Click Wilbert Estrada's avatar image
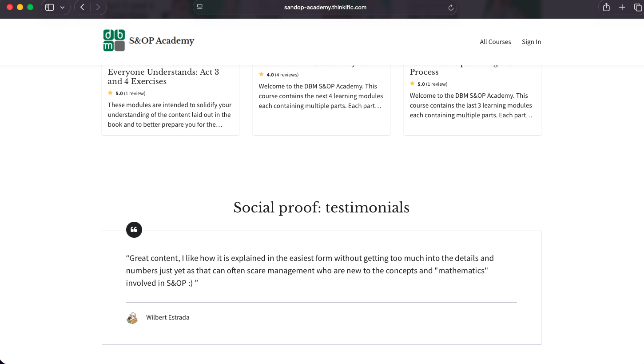Image resolution: width=644 pixels, height=364 pixels. [x=132, y=318]
